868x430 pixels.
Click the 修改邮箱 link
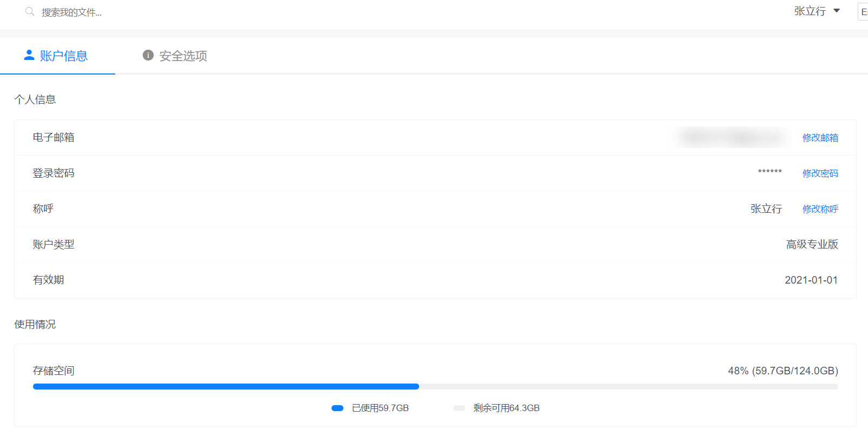pyautogui.click(x=820, y=138)
